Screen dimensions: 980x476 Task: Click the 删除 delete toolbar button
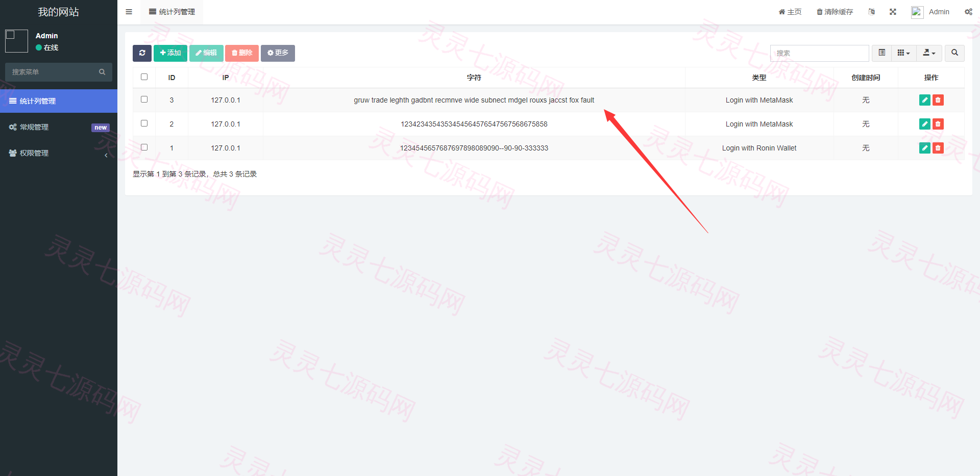point(242,53)
